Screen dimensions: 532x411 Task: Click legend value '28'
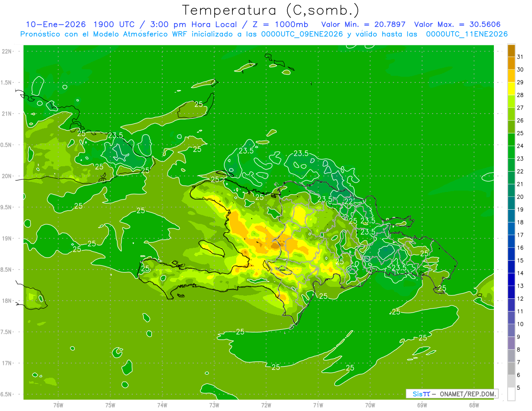coord(520,94)
